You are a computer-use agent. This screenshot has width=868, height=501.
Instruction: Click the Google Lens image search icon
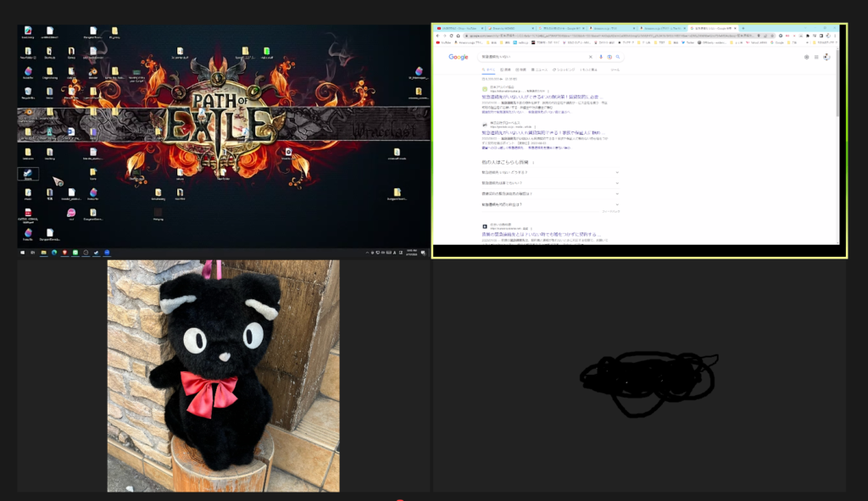pos(609,57)
